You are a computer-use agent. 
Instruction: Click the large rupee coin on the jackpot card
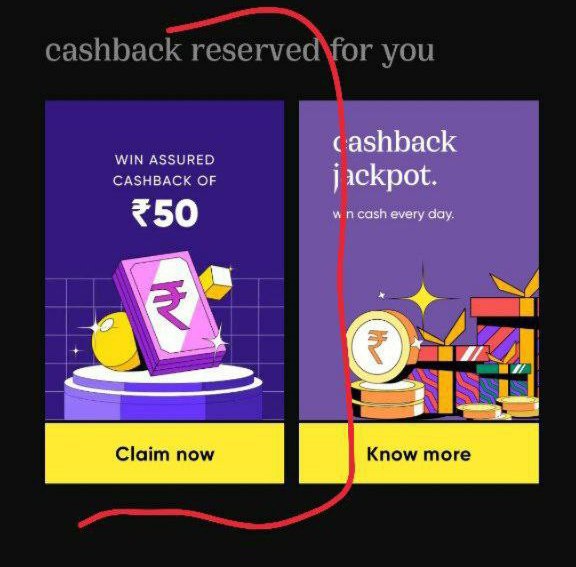click(380, 346)
